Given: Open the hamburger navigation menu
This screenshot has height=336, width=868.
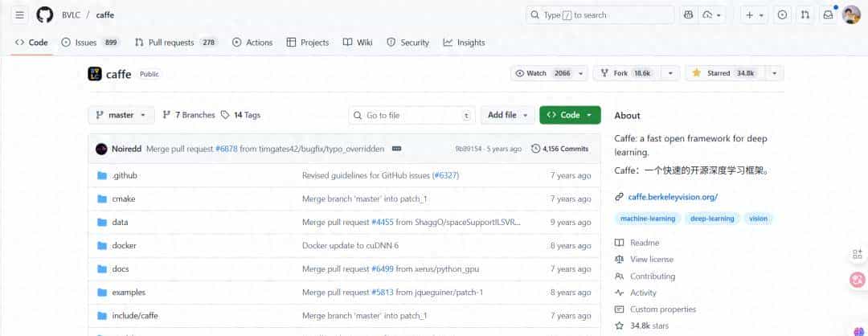Looking at the screenshot, I should point(20,14).
